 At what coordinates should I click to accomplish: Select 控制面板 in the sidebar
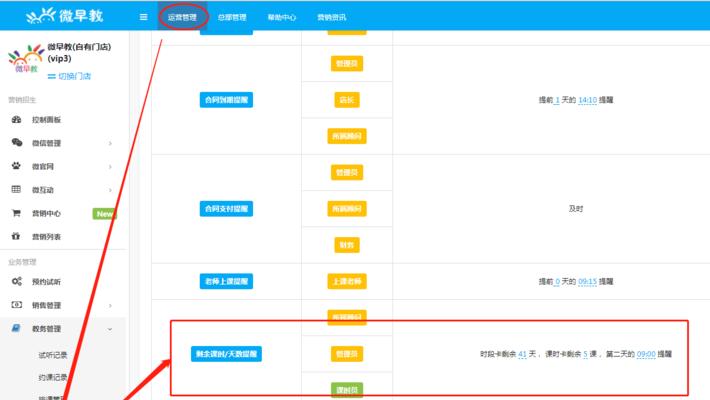pyautogui.click(x=46, y=120)
